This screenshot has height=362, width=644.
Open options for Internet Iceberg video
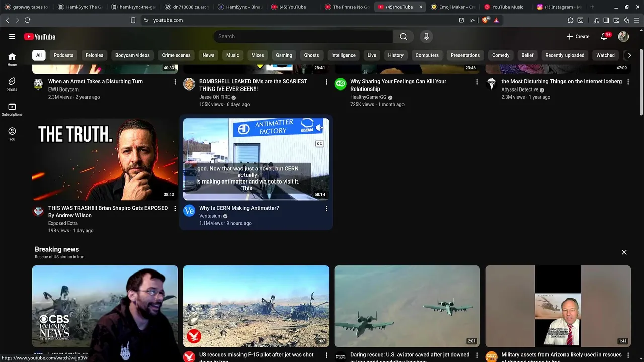628,82
